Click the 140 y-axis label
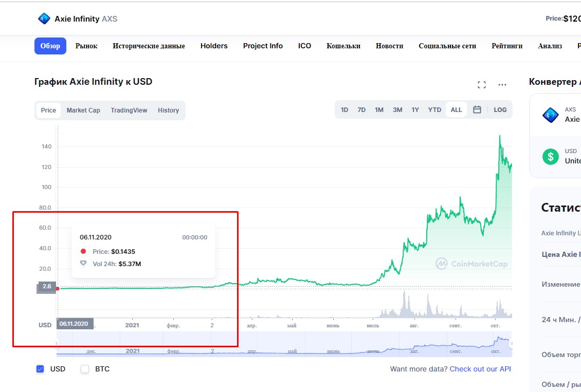The width and height of the screenshot is (581, 392). click(46, 146)
